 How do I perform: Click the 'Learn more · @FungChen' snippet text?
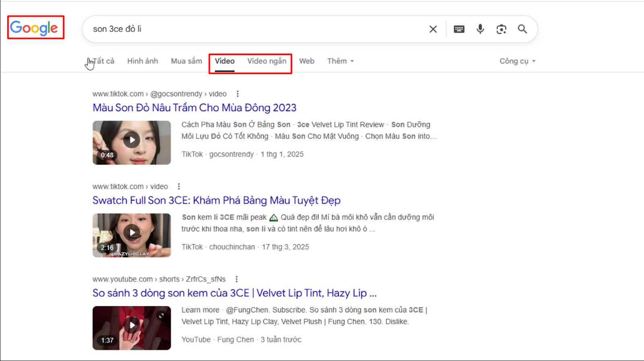(304, 316)
